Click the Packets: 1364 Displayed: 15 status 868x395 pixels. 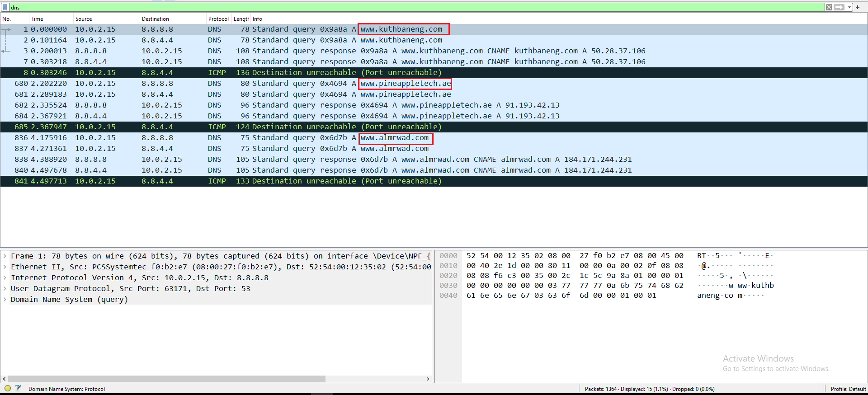coord(650,389)
